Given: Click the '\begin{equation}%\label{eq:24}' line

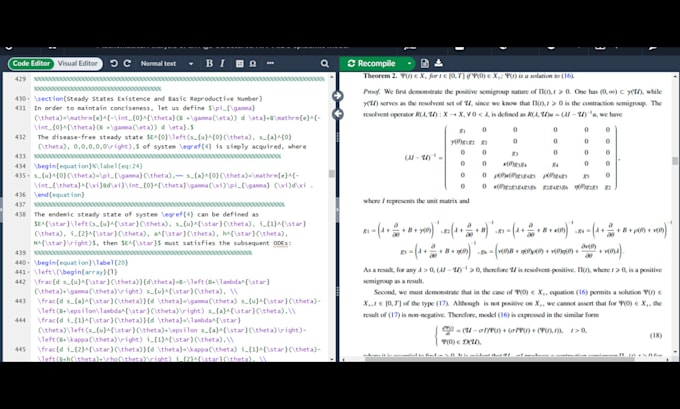Looking at the screenshot, I should click(88, 166).
